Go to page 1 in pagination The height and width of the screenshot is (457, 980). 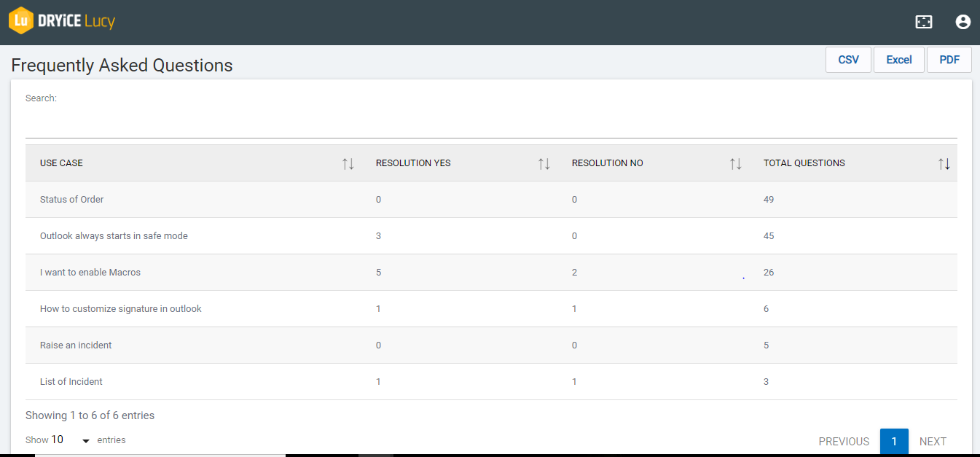coord(894,441)
